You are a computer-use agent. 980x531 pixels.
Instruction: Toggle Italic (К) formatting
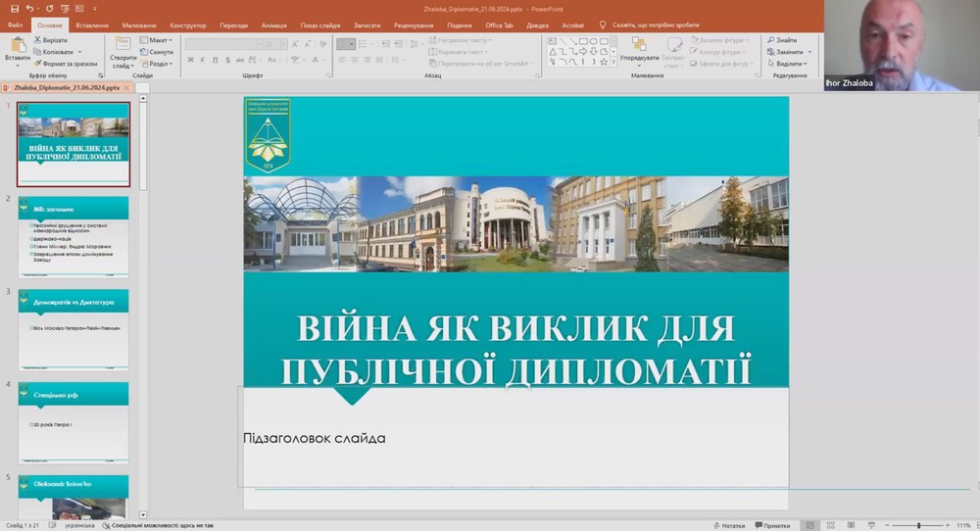[x=203, y=60]
